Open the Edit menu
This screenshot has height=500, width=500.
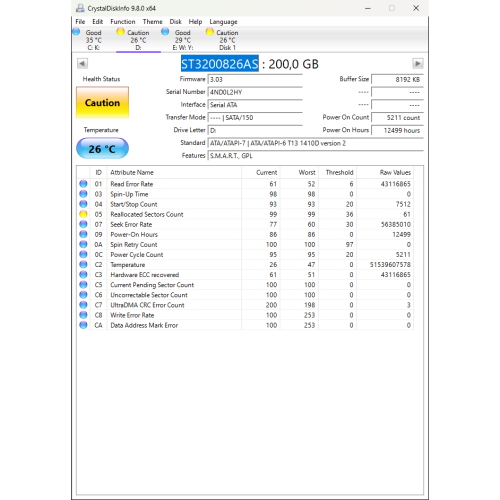pyautogui.click(x=98, y=22)
